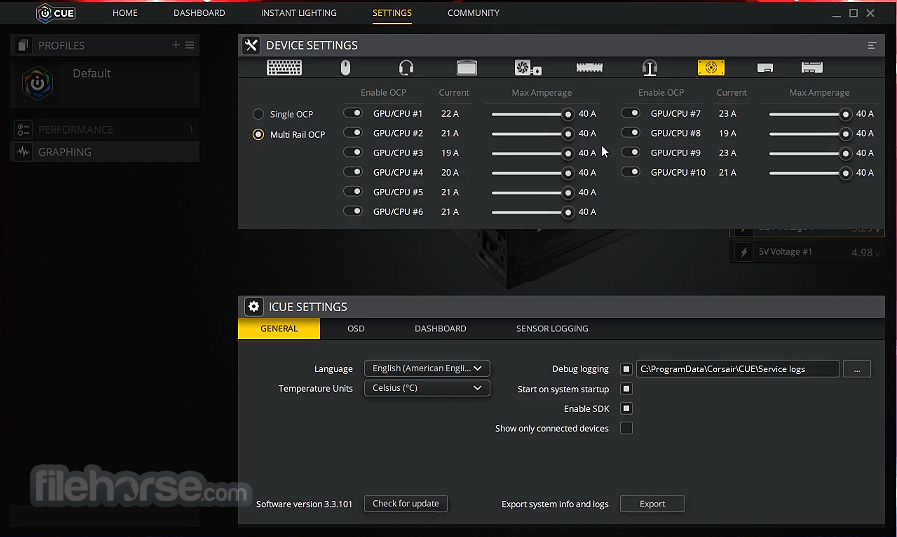
Task: Select the highlighted power supply device icon
Action: (x=711, y=67)
